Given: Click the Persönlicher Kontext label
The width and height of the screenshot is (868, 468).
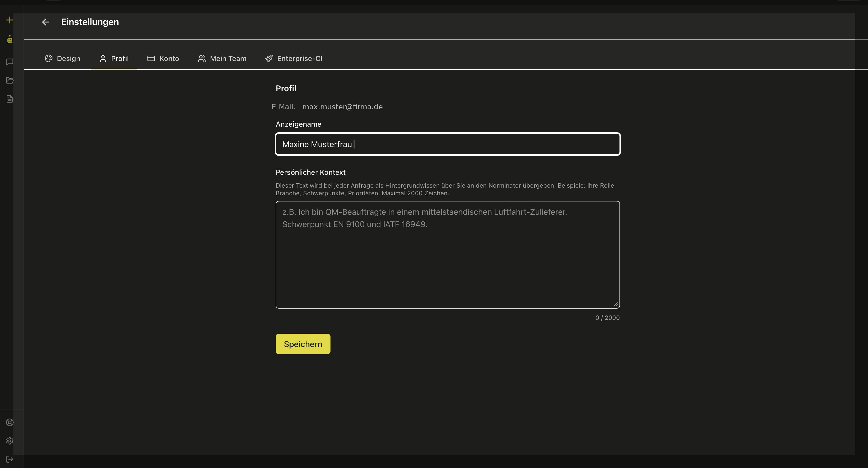Looking at the screenshot, I should 311,172.
